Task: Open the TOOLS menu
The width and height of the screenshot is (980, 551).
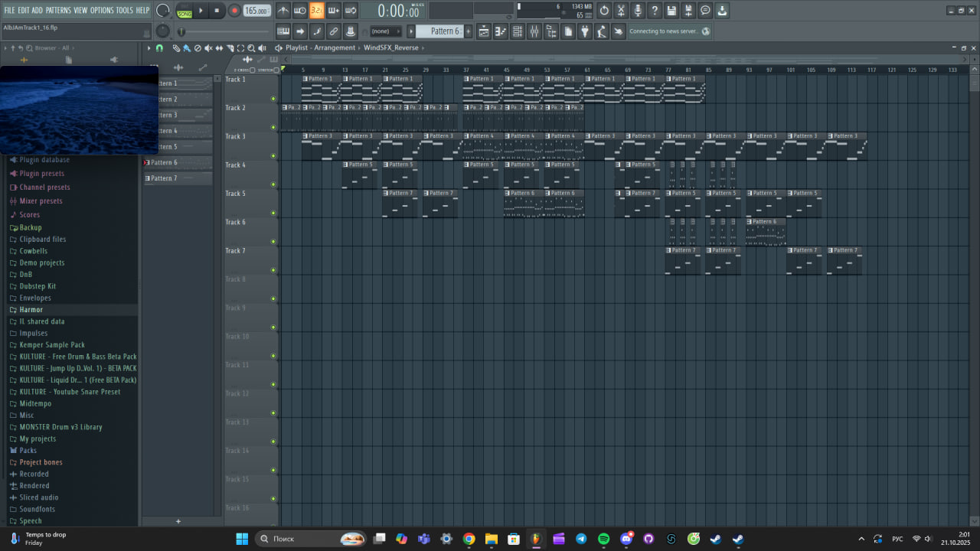Action: [124, 10]
